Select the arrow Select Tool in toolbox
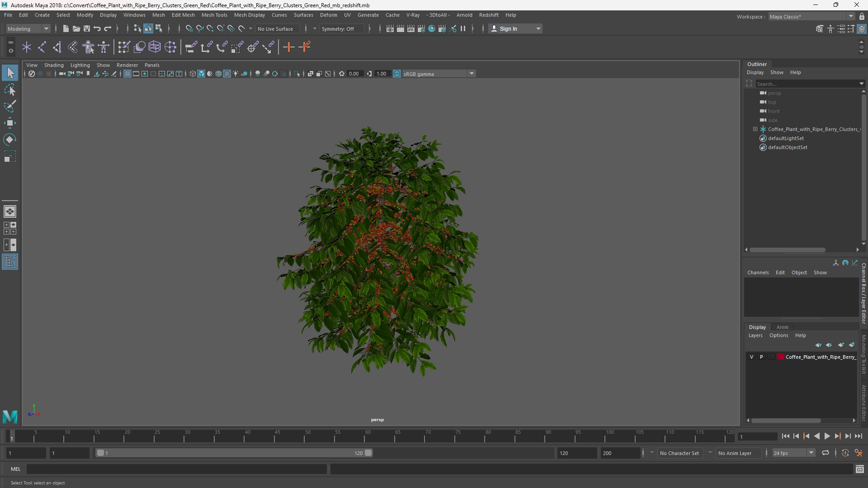Viewport: 868px width, 488px height. (10, 73)
